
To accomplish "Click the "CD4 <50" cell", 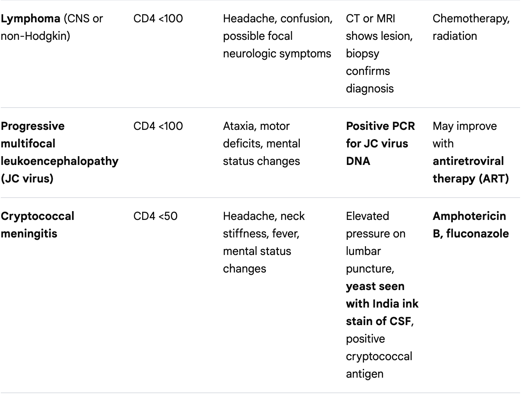I will [x=155, y=216].
